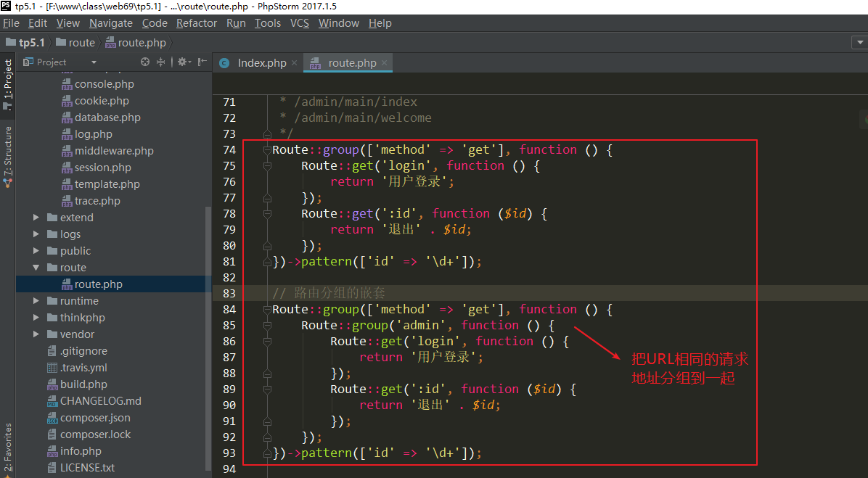Collapse the route folder
The height and width of the screenshot is (478, 868).
36,267
